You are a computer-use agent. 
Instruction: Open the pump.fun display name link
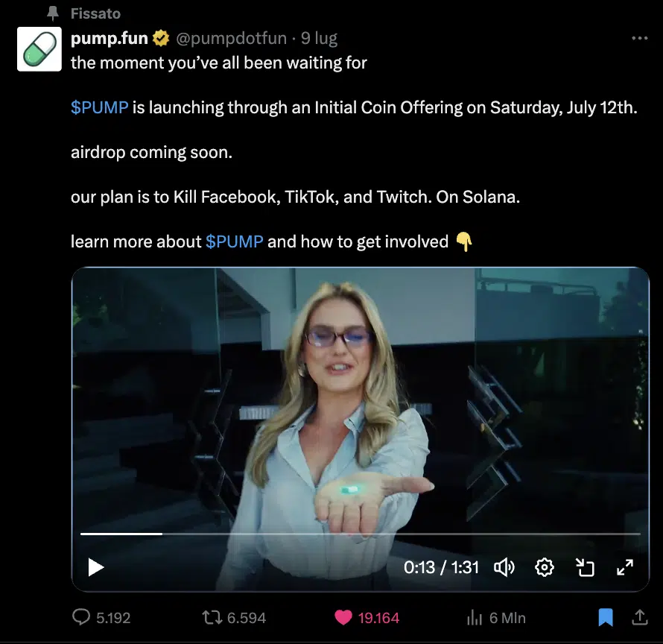(x=109, y=38)
